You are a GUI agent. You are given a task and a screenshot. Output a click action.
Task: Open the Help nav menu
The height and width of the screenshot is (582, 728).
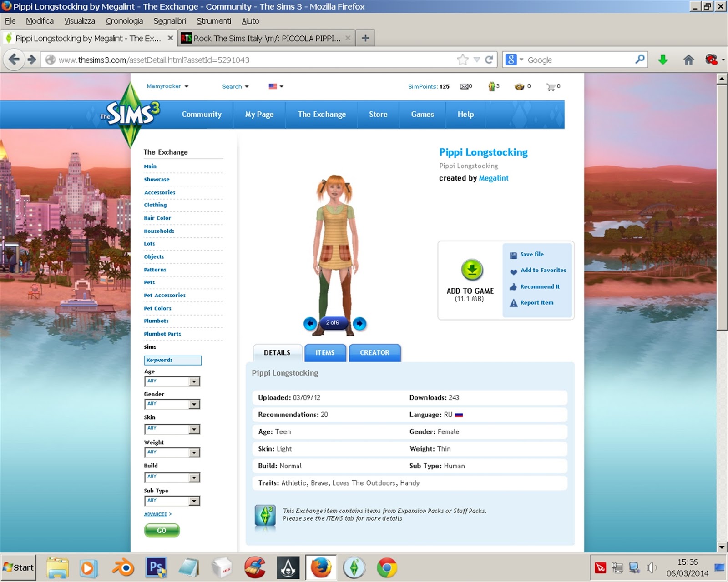click(x=465, y=115)
